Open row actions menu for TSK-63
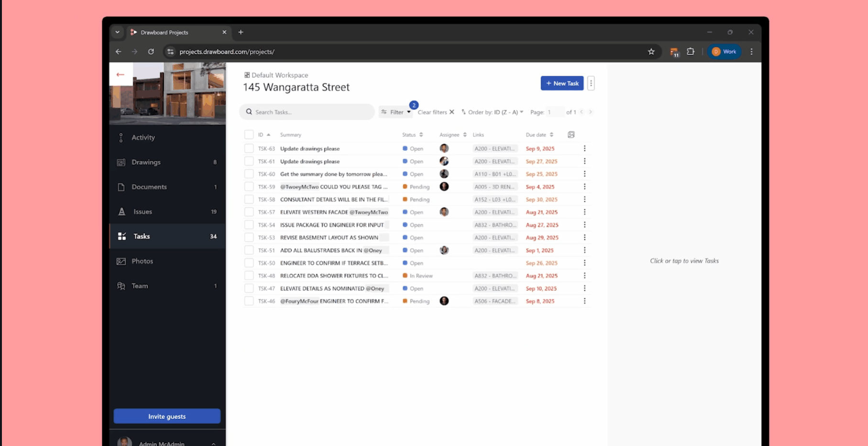The height and width of the screenshot is (446, 868). (584, 148)
